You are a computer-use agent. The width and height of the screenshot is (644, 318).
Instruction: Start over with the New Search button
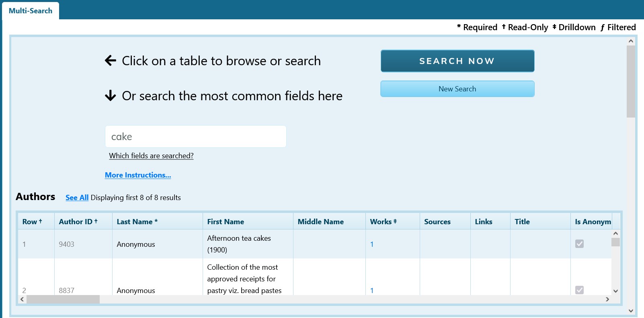(x=457, y=89)
